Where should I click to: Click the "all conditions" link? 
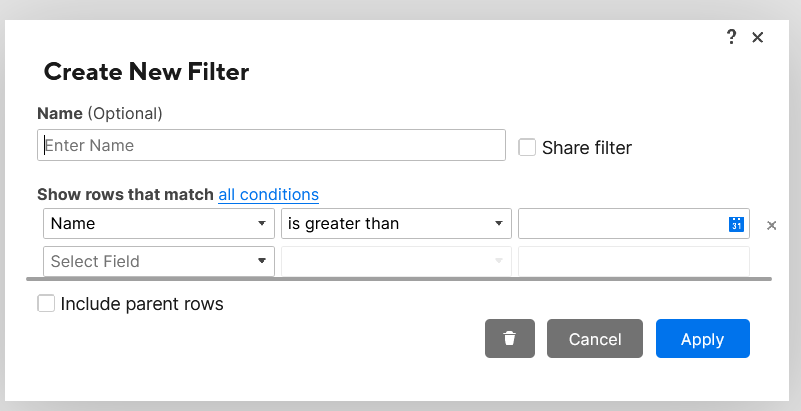tap(268, 194)
